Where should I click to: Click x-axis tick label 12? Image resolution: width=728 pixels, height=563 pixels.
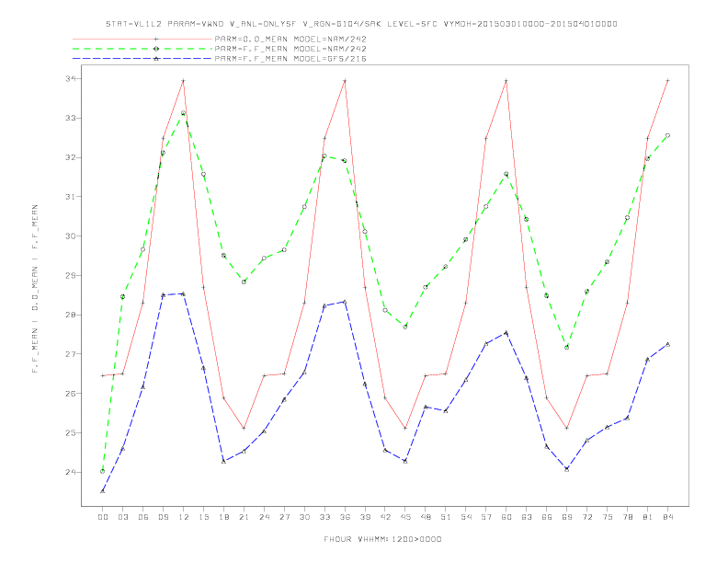pos(184,517)
